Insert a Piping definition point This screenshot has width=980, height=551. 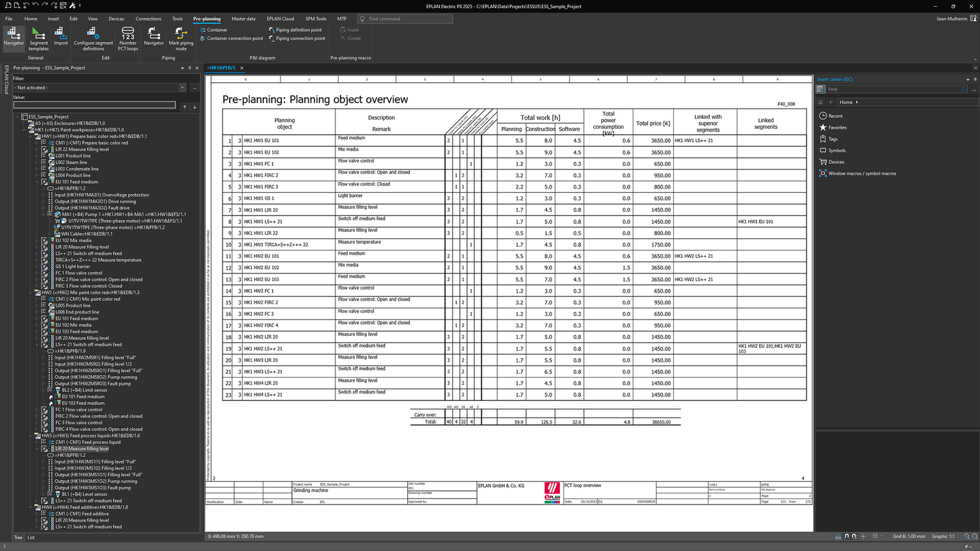pos(297,29)
